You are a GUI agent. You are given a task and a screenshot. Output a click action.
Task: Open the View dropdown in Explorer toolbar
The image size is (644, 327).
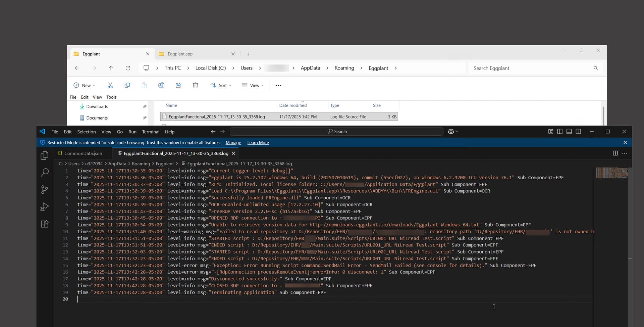(x=253, y=85)
